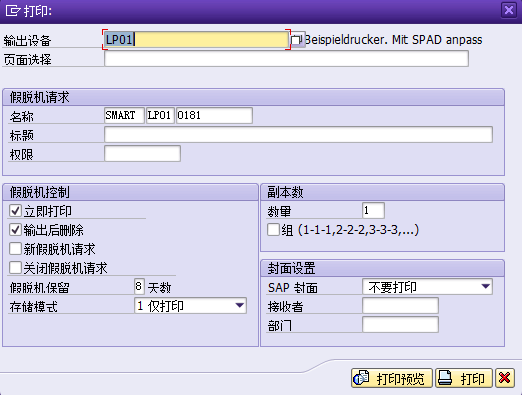Click the 接收者 input field
The height and width of the screenshot is (395, 522).
coord(400,306)
